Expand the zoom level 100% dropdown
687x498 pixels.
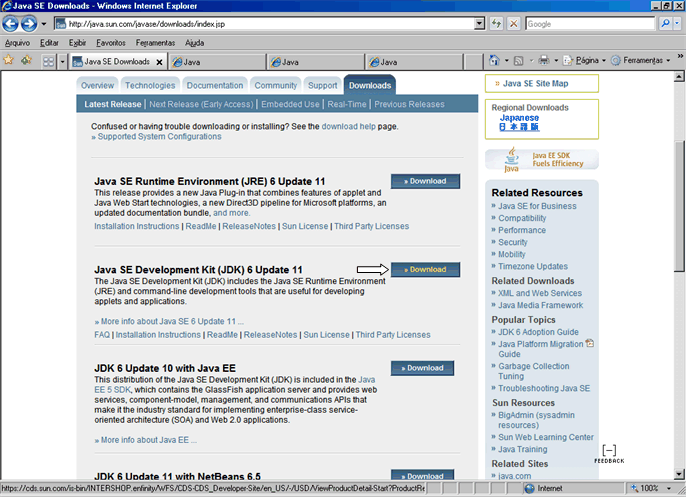(x=669, y=488)
